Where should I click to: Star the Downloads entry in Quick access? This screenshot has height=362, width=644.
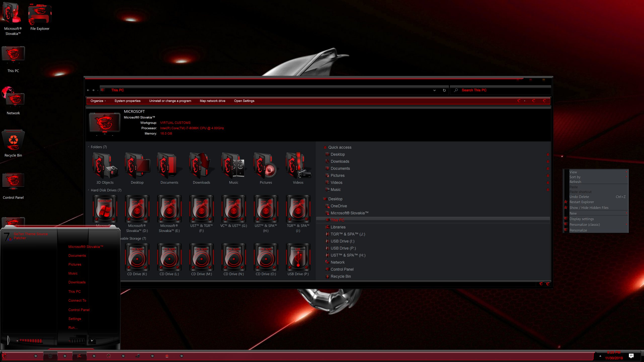pyautogui.click(x=548, y=161)
